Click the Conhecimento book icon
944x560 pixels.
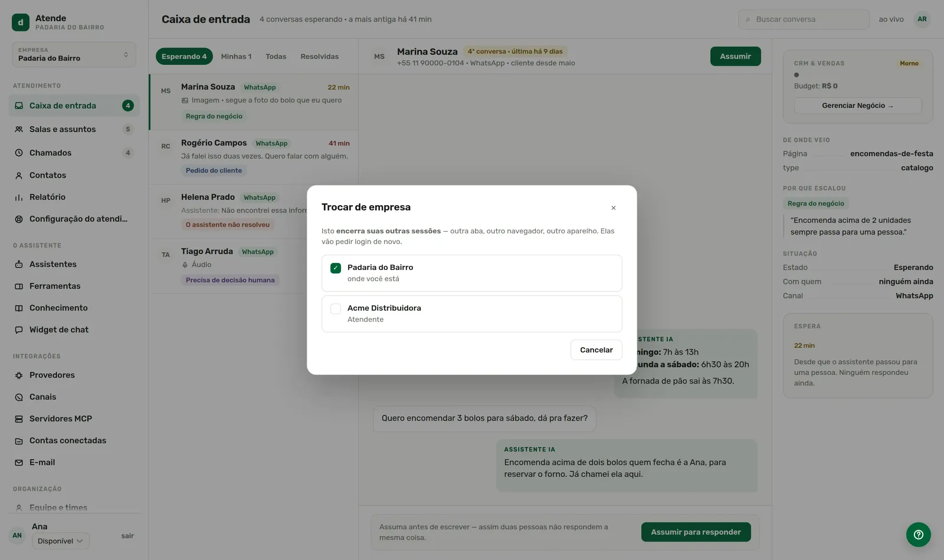coord(19,308)
